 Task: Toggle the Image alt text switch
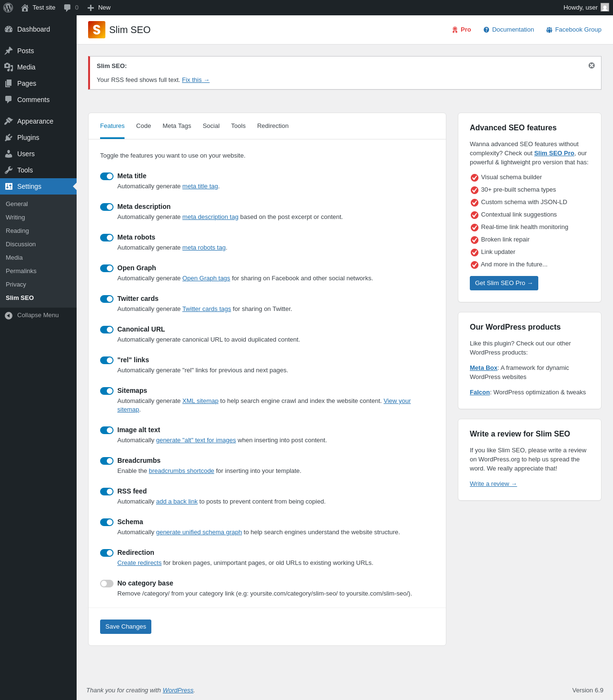[x=107, y=430]
